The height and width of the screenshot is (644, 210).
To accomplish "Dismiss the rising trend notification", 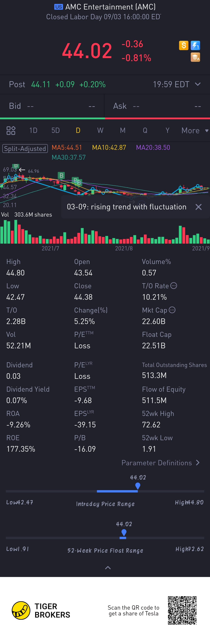I will [x=199, y=207].
